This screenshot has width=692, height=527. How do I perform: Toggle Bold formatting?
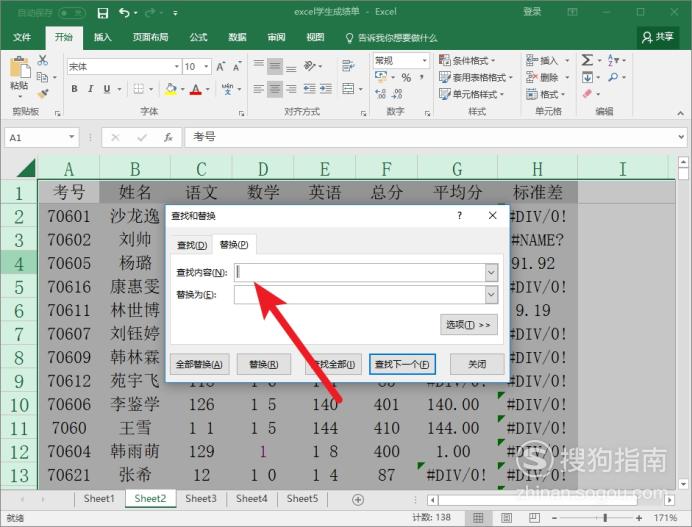[x=75, y=89]
